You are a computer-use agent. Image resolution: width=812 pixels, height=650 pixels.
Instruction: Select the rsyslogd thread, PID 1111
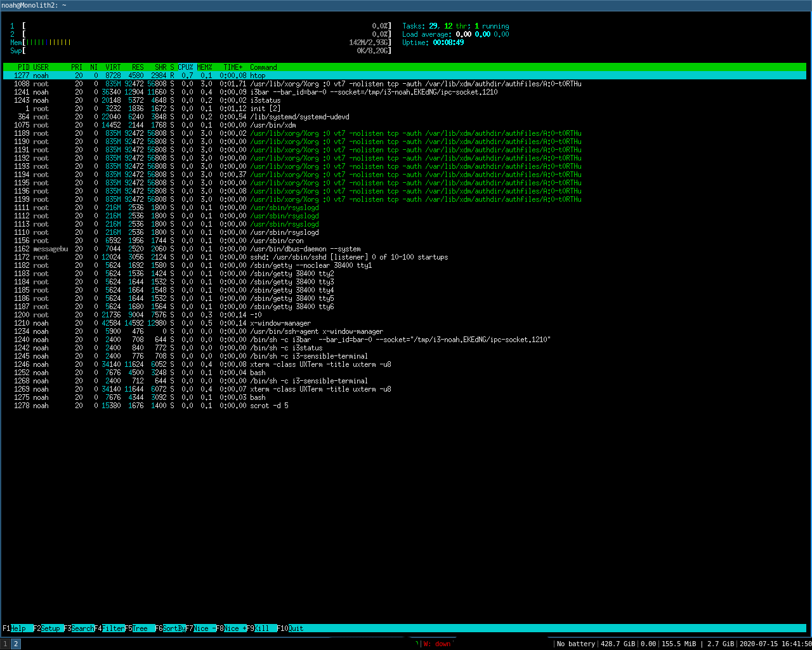pos(405,208)
